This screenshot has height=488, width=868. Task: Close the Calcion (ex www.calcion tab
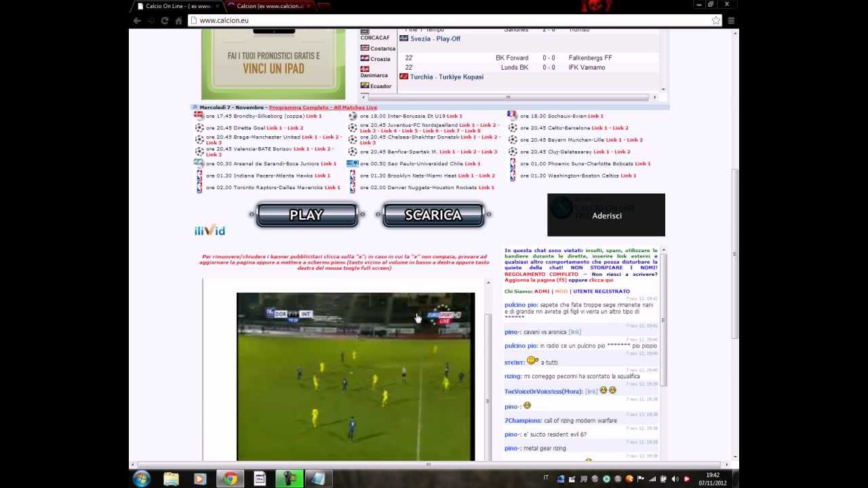[309, 6]
